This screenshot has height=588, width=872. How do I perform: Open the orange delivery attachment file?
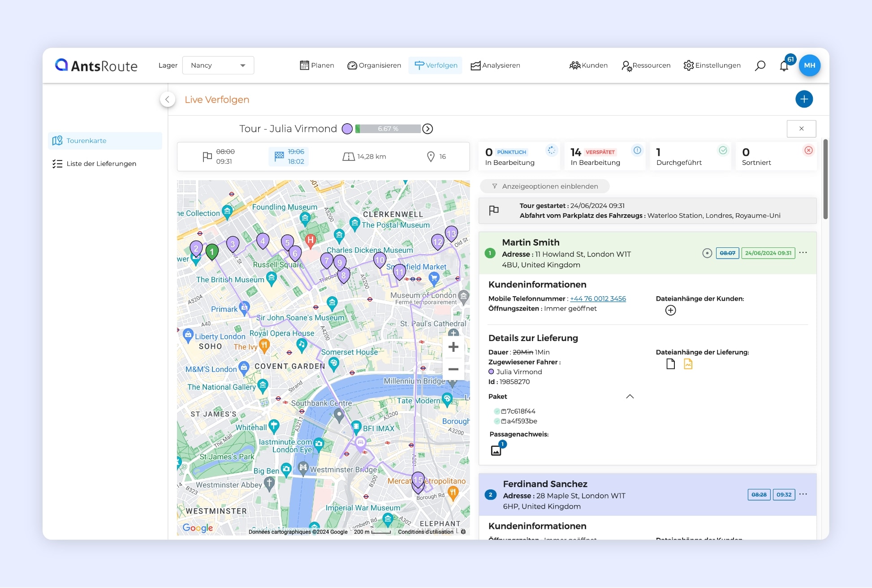pyautogui.click(x=688, y=364)
